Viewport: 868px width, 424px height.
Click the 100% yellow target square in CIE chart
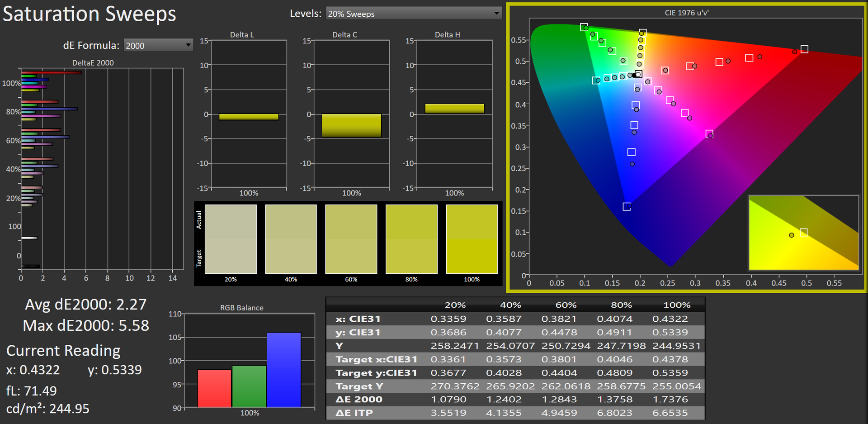tap(642, 33)
